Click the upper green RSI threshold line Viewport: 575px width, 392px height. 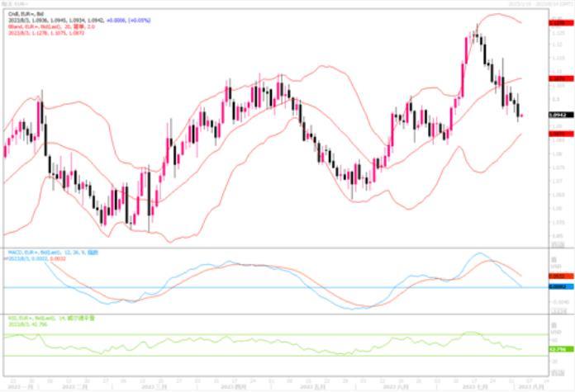[x=248, y=334]
